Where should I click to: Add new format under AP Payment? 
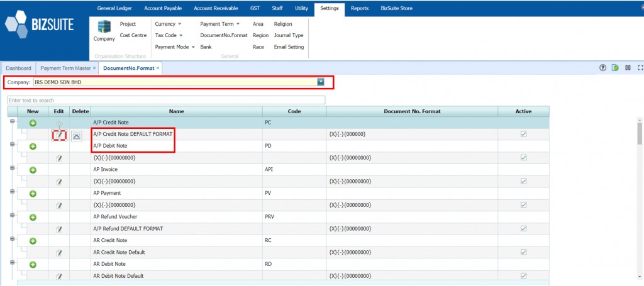[x=33, y=193]
